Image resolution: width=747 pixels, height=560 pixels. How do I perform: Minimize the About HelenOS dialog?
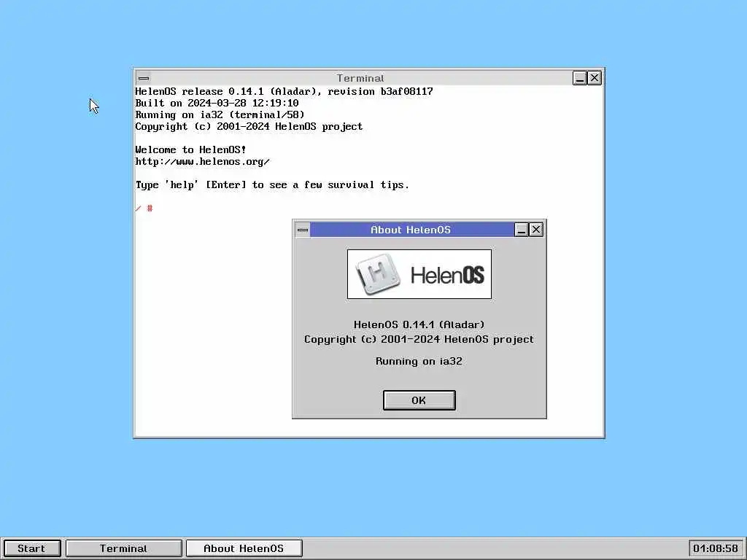522,230
